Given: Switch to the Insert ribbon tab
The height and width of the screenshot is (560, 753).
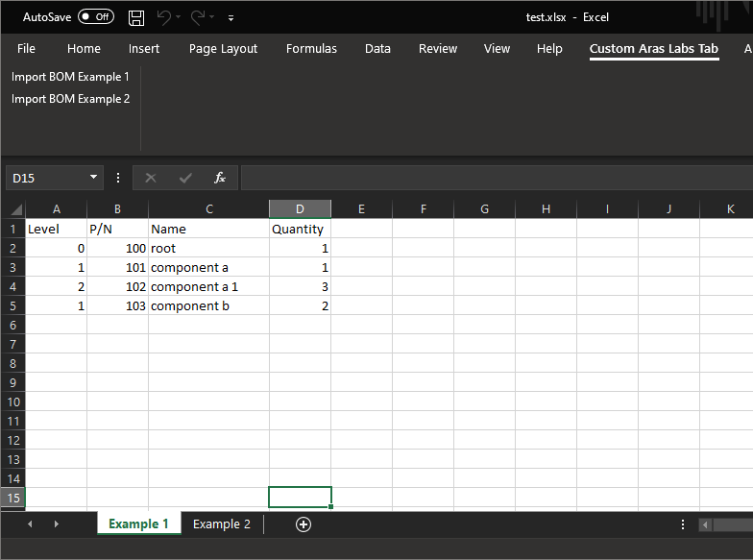Looking at the screenshot, I should [144, 48].
